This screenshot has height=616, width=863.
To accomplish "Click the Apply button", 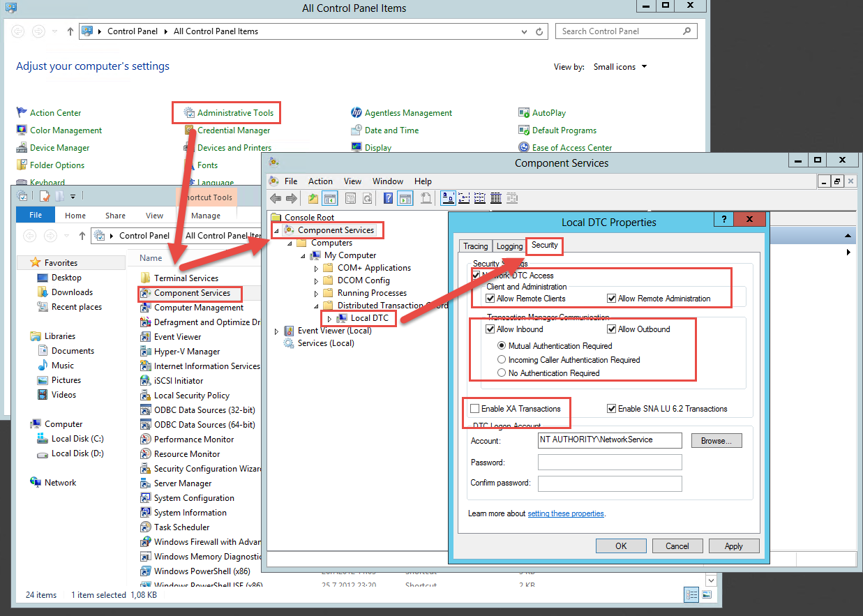I will [734, 546].
